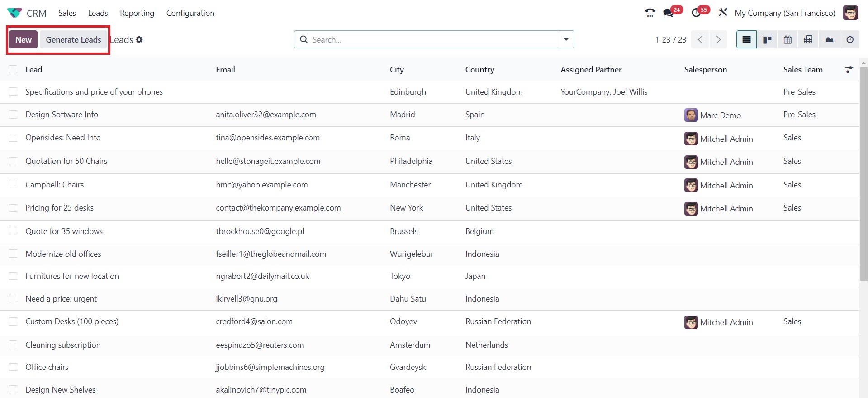Open the Graph view
The width and height of the screenshot is (868, 398).
tap(829, 40)
